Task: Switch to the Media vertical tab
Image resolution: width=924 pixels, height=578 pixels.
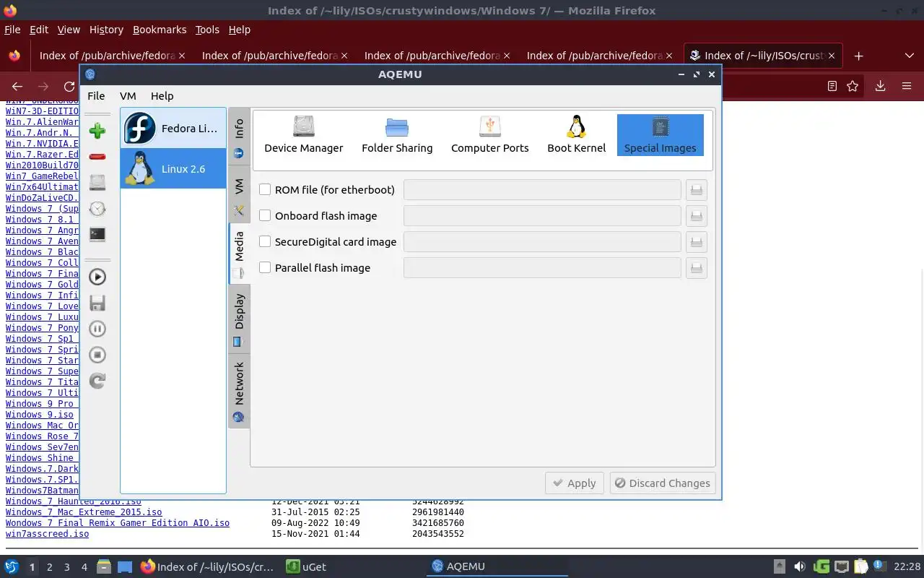Action: pyautogui.click(x=239, y=253)
